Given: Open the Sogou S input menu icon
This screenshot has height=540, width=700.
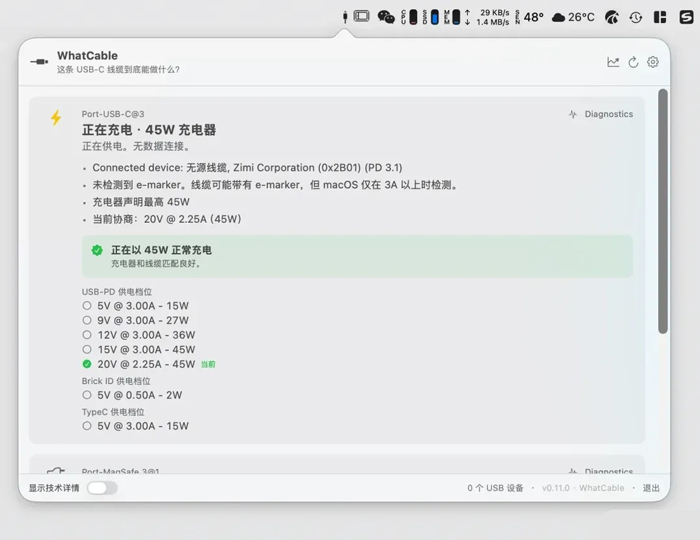Looking at the screenshot, I should tap(686, 17).
